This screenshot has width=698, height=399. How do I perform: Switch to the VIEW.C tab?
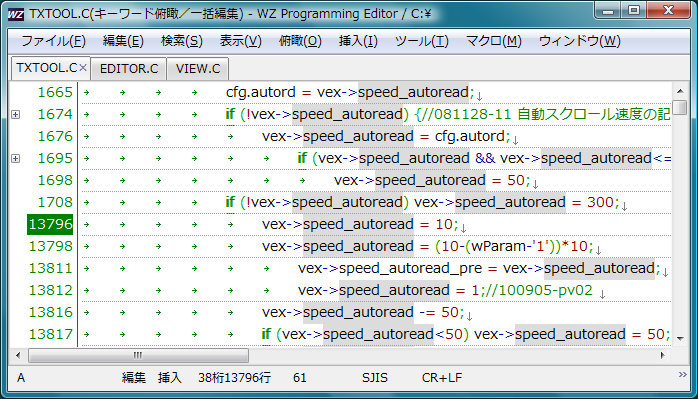(x=198, y=69)
